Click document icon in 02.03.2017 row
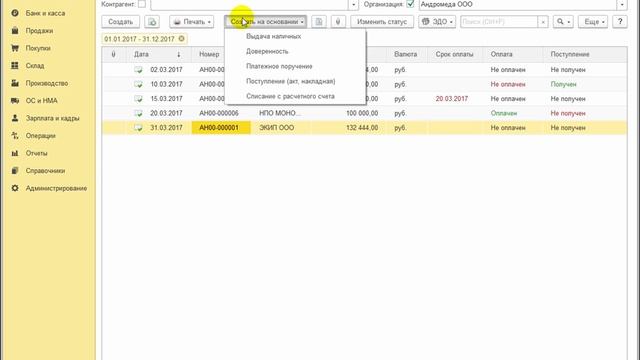Screen dimensions: 640x360 point(138,70)
